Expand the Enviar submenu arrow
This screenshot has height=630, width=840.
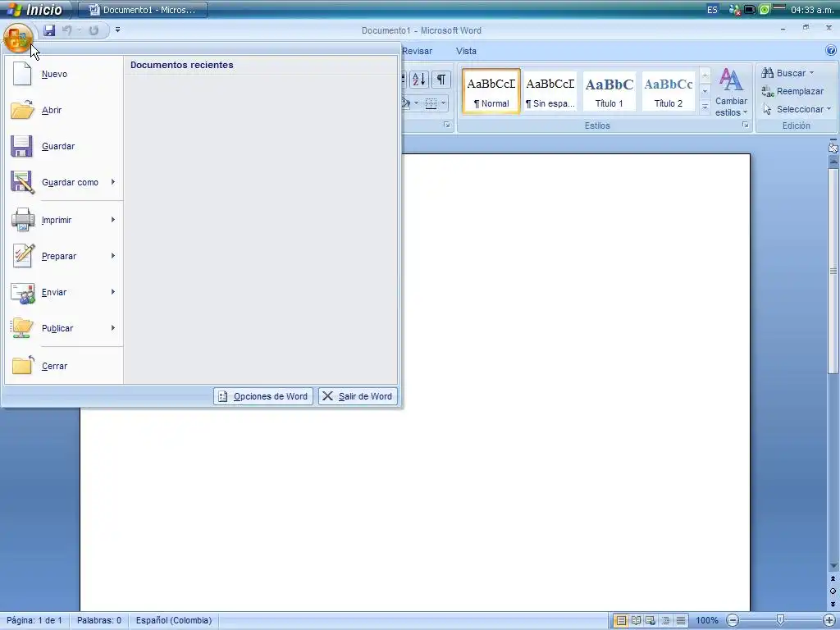click(x=113, y=292)
